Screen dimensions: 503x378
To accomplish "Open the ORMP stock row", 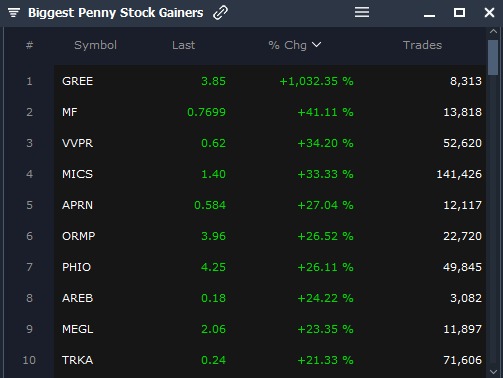I will coord(270,236).
